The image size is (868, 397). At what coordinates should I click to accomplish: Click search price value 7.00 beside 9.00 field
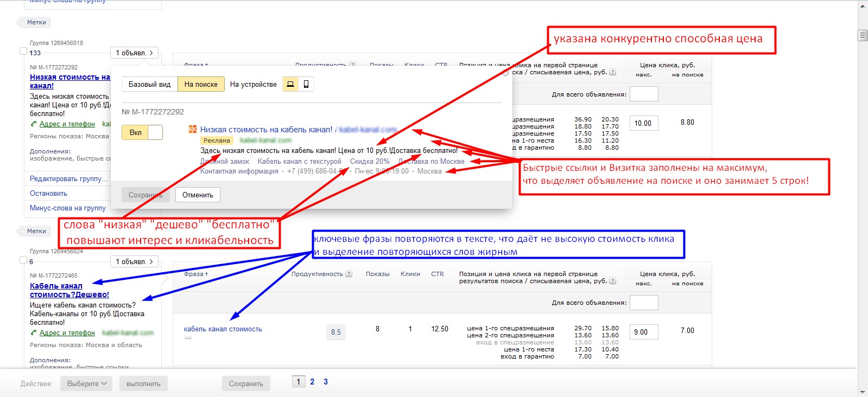(x=687, y=331)
